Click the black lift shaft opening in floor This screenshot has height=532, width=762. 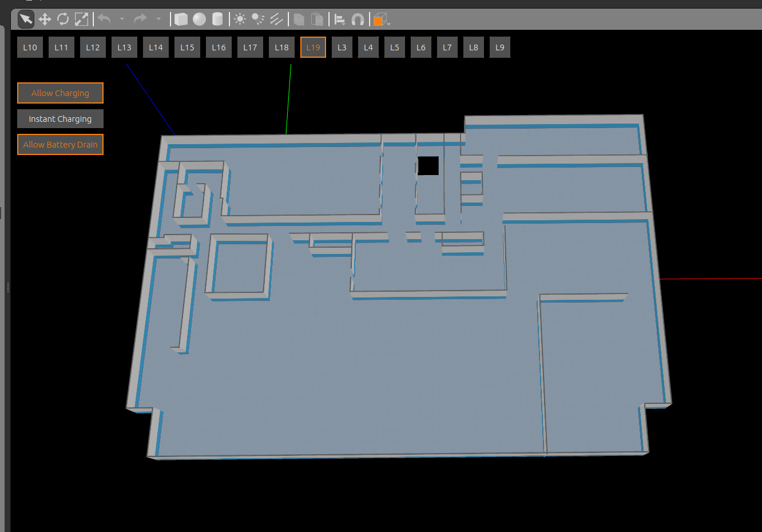(x=428, y=166)
